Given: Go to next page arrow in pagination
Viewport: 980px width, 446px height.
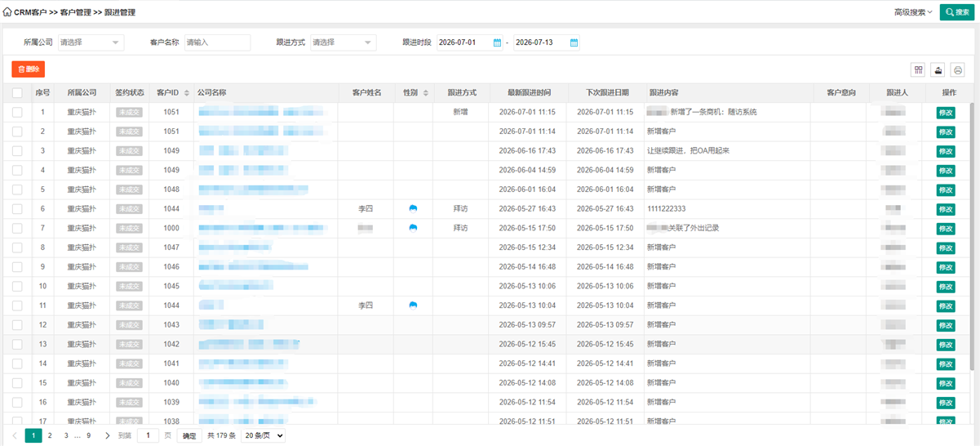Looking at the screenshot, I should click(107, 436).
